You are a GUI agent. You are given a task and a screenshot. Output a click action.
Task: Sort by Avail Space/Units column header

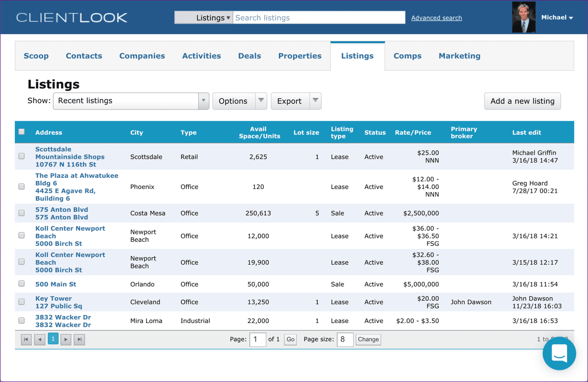pos(259,133)
